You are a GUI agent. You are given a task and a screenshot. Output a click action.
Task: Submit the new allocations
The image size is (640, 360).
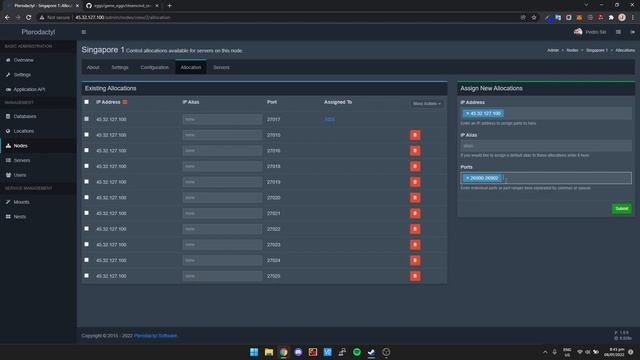622,209
